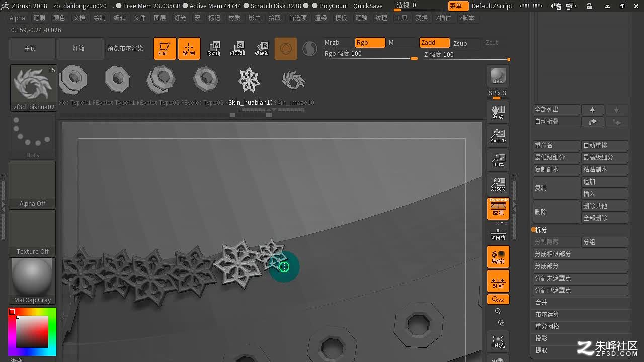Image resolution: width=644 pixels, height=362 pixels.
Task: Toggle XYZ rotation mode
Action: [x=498, y=299]
